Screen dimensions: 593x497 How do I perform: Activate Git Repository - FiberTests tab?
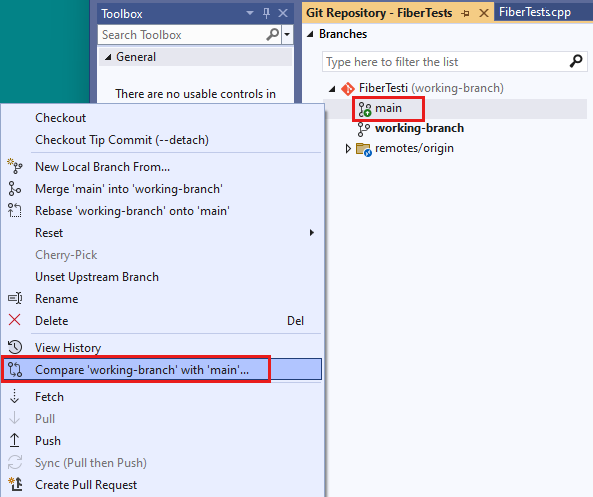pos(379,13)
